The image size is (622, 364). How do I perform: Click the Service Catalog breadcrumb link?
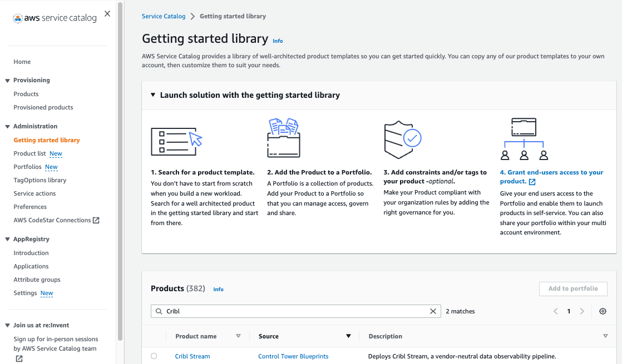click(x=164, y=16)
